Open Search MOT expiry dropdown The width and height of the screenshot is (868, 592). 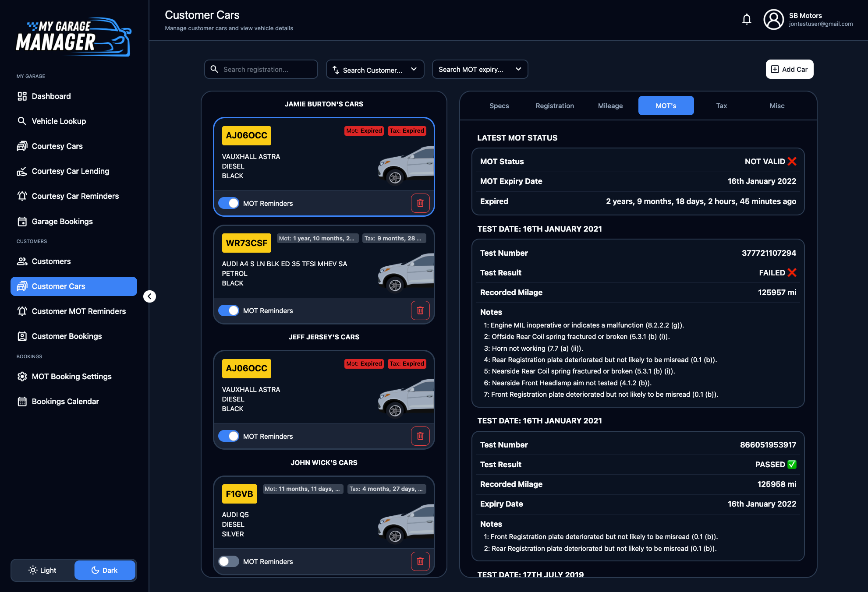[479, 70]
